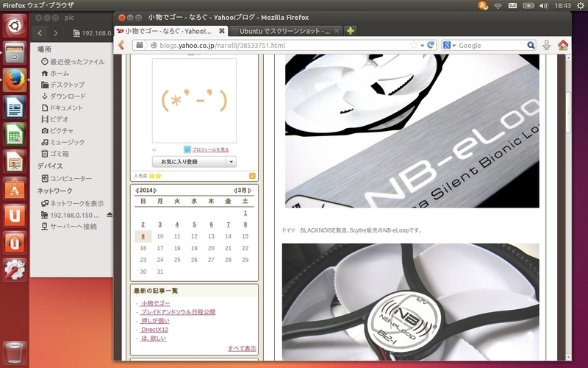Click search magnifier in Google box

click(x=531, y=45)
